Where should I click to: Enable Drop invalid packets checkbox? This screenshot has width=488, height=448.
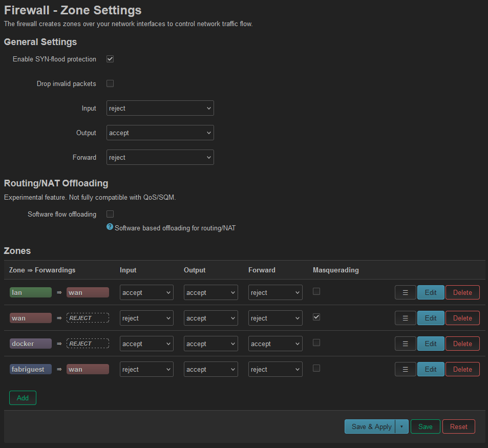(110, 83)
